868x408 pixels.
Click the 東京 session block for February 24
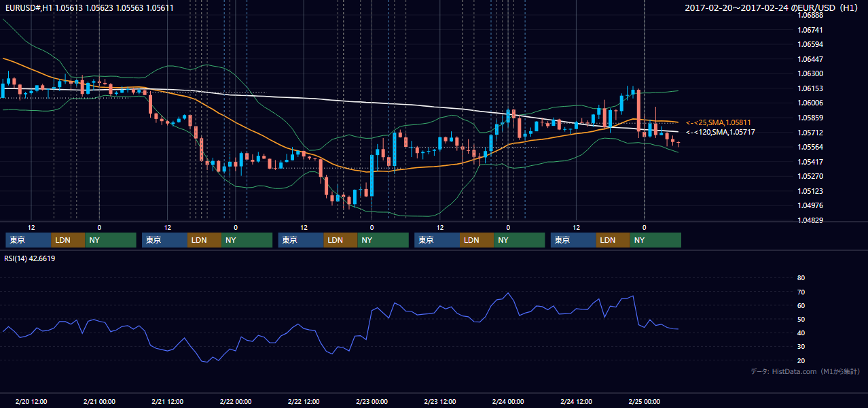tap(573, 240)
